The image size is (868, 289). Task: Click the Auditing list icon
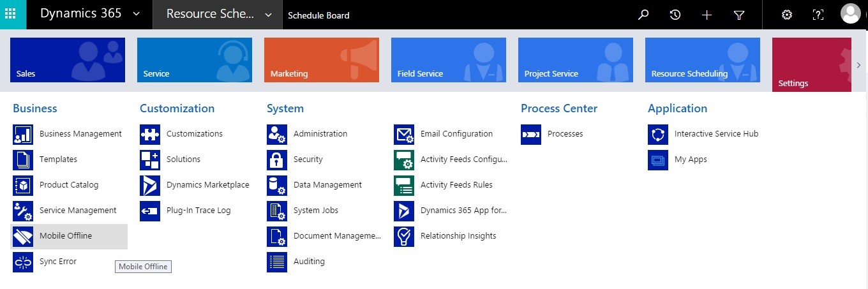277,262
